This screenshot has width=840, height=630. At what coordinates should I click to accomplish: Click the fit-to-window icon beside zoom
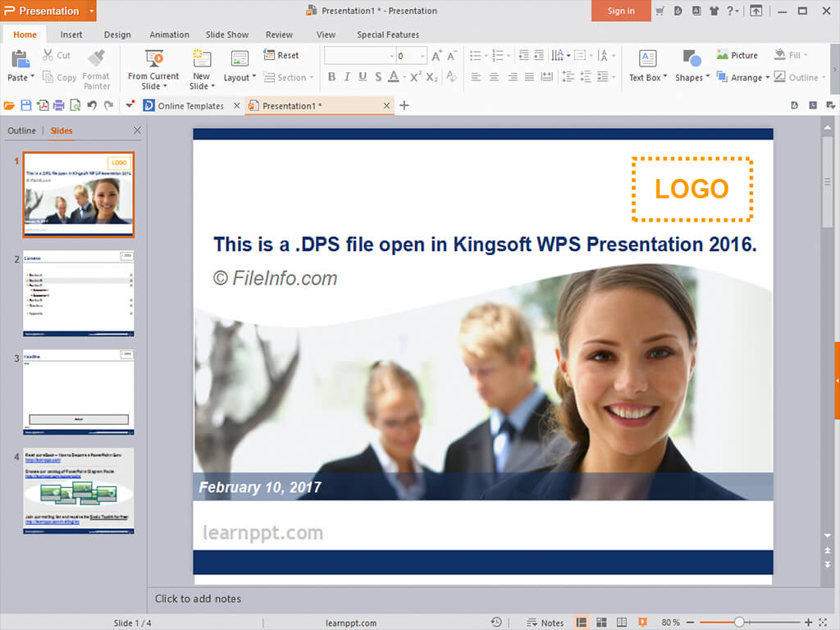824,622
